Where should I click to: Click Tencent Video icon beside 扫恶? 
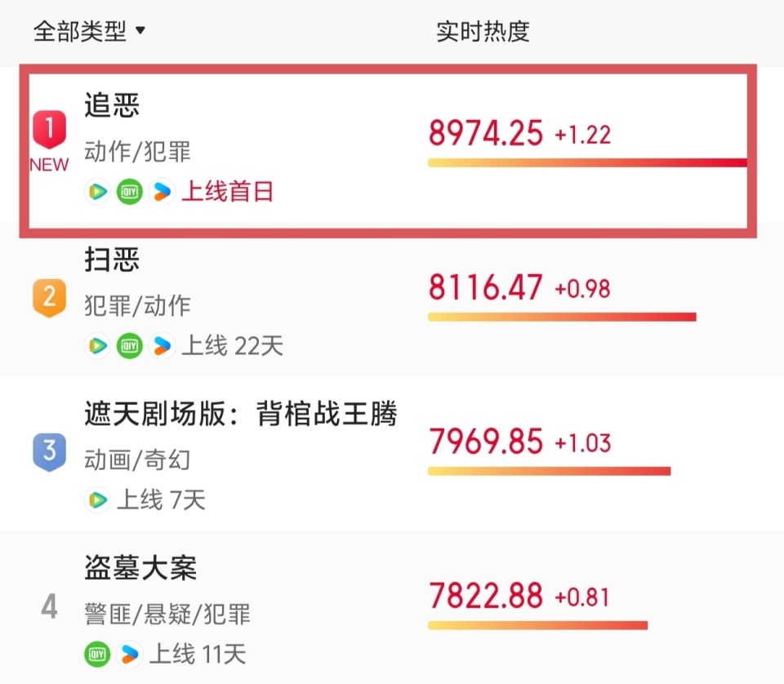click(163, 345)
